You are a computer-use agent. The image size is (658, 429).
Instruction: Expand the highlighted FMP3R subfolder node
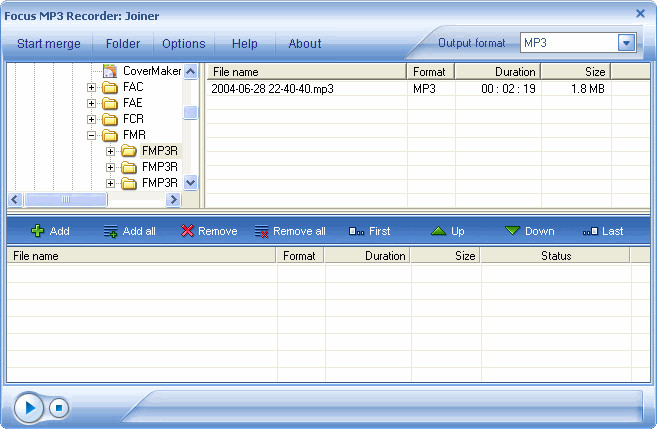(110, 151)
